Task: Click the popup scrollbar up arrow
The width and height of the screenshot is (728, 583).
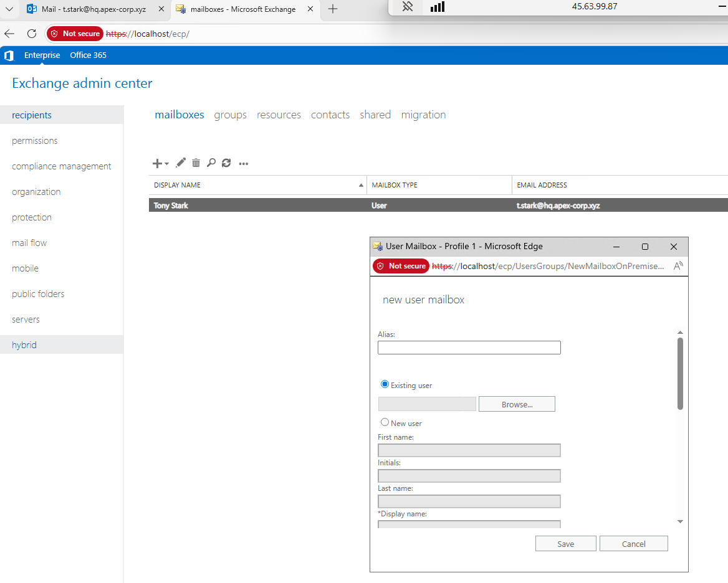Action: click(680, 333)
